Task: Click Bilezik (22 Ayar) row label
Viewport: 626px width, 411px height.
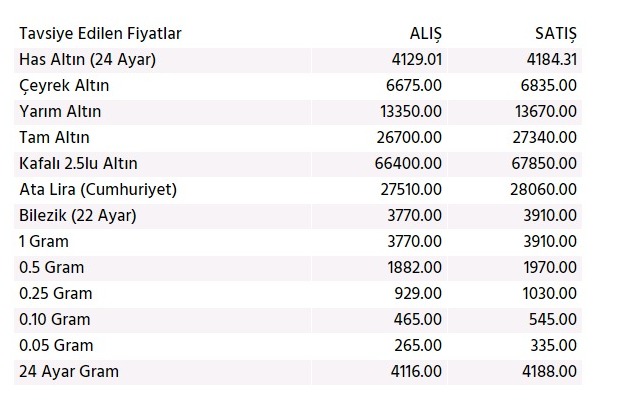Action: click(78, 216)
